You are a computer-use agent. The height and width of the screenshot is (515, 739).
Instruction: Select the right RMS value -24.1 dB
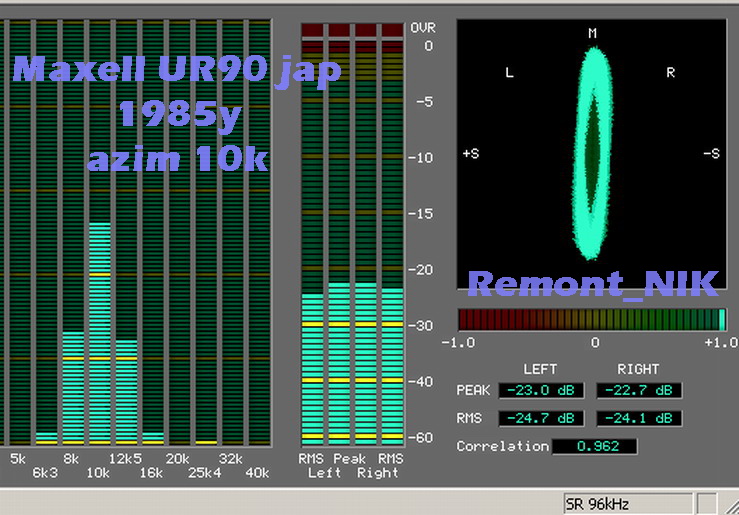coord(638,418)
